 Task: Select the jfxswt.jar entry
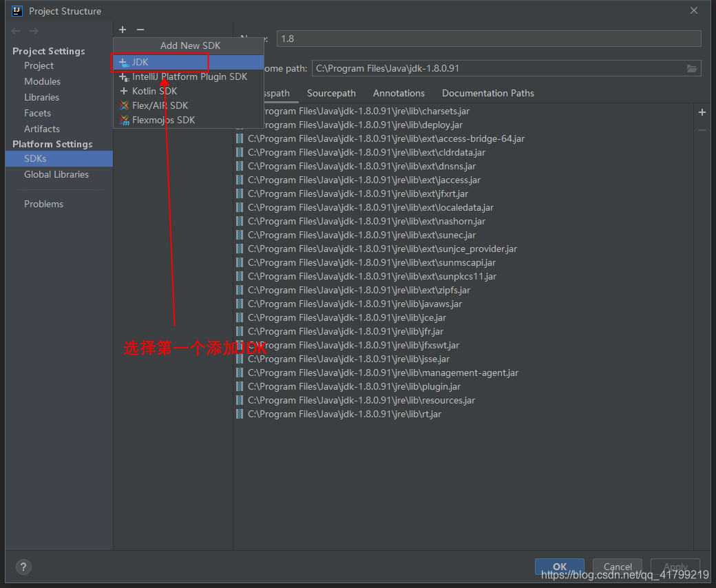[463, 345]
